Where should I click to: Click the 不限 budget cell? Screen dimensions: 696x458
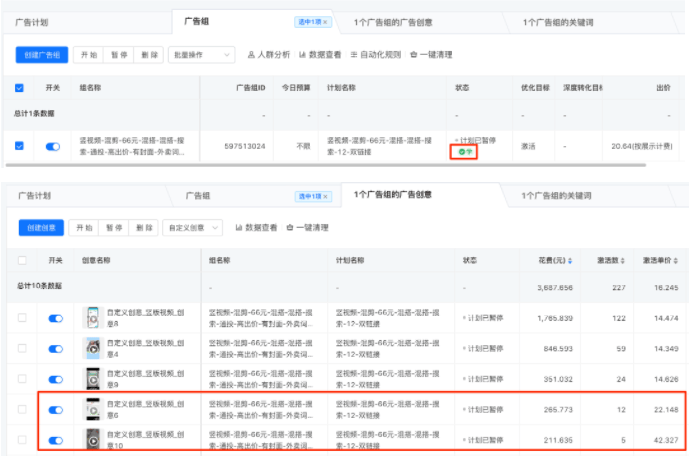[303, 146]
